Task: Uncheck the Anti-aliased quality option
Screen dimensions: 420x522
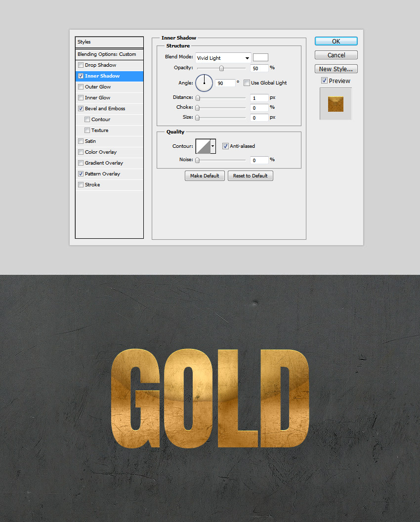Action: coord(225,146)
